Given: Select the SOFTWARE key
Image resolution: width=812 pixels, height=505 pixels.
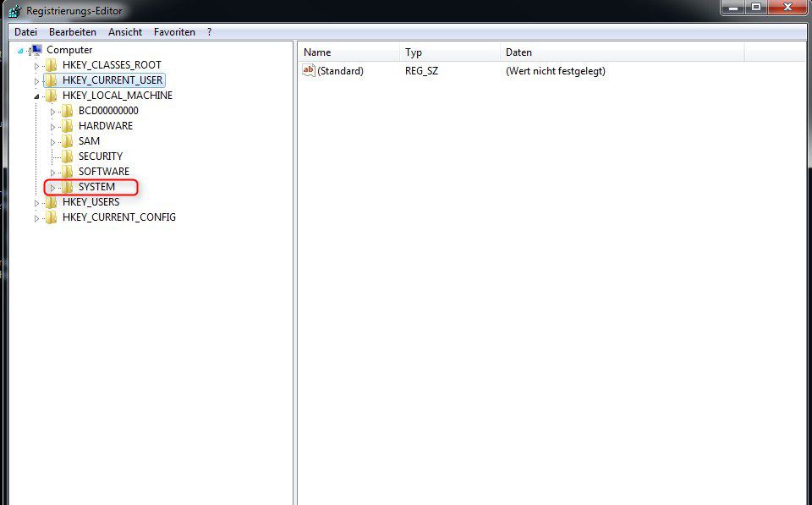Looking at the screenshot, I should (x=106, y=171).
